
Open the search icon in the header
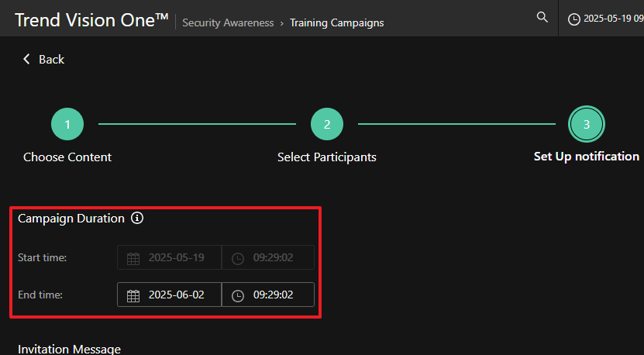(x=542, y=18)
